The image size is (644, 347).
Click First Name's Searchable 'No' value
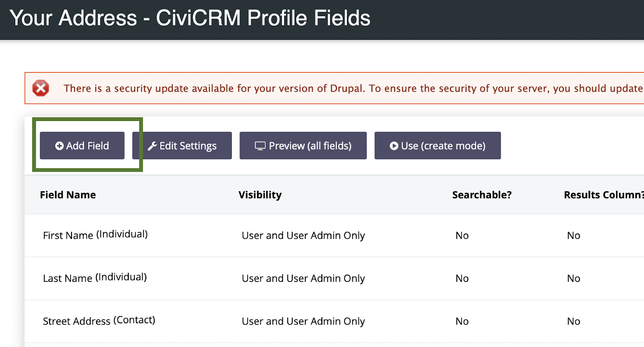click(x=462, y=236)
